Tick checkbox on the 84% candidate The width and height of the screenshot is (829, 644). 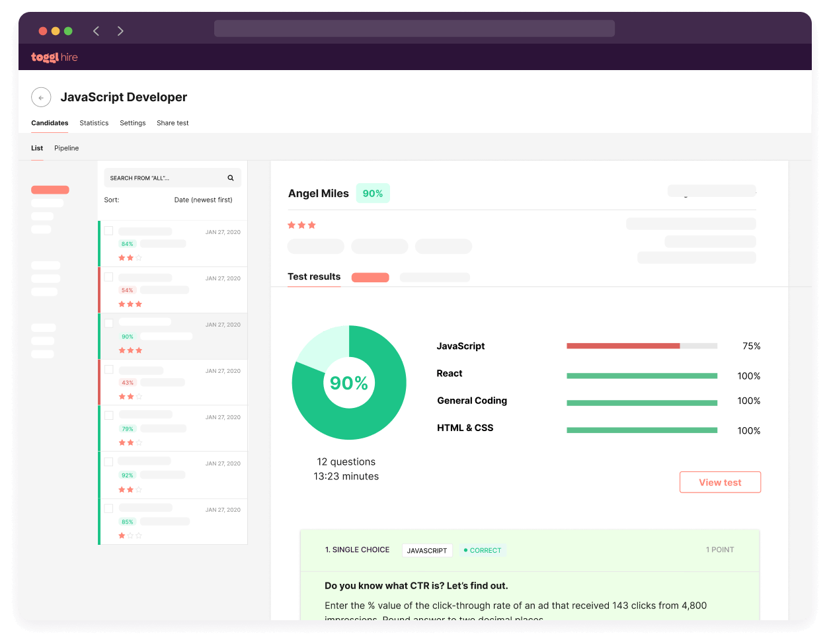108,231
